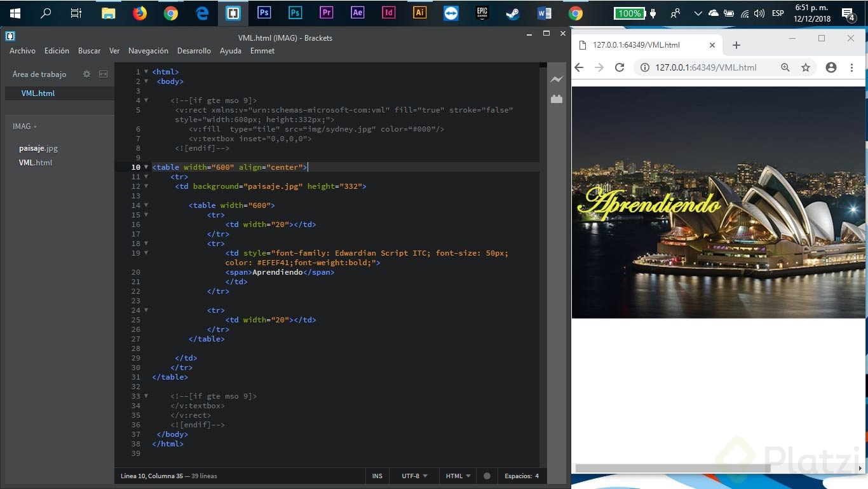Reload the Chrome page

click(x=620, y=67)
